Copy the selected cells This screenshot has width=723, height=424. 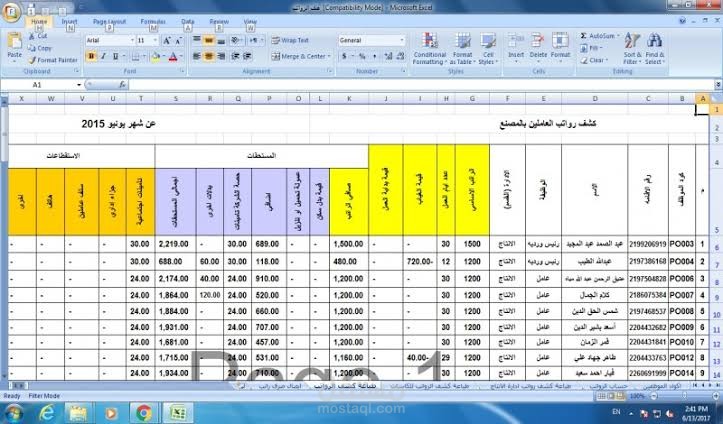click(40, 48)
